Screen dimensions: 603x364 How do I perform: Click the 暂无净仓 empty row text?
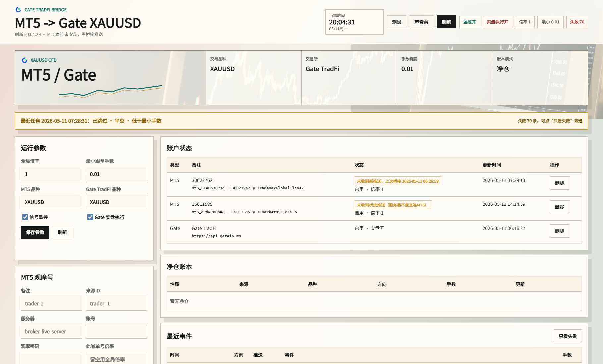[x=179, y=301]
